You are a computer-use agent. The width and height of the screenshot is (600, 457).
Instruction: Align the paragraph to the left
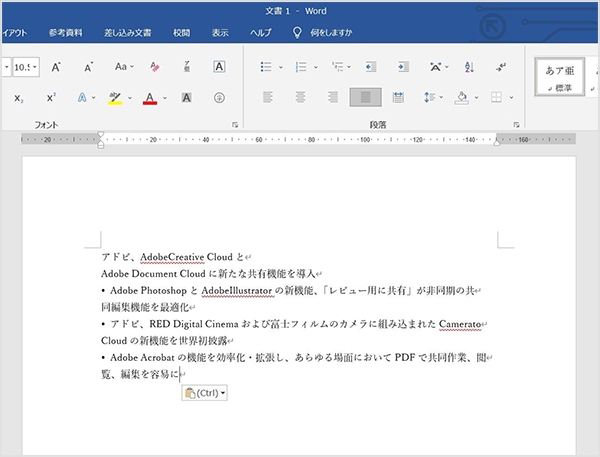pyautogui.click(x=268, y=97)
